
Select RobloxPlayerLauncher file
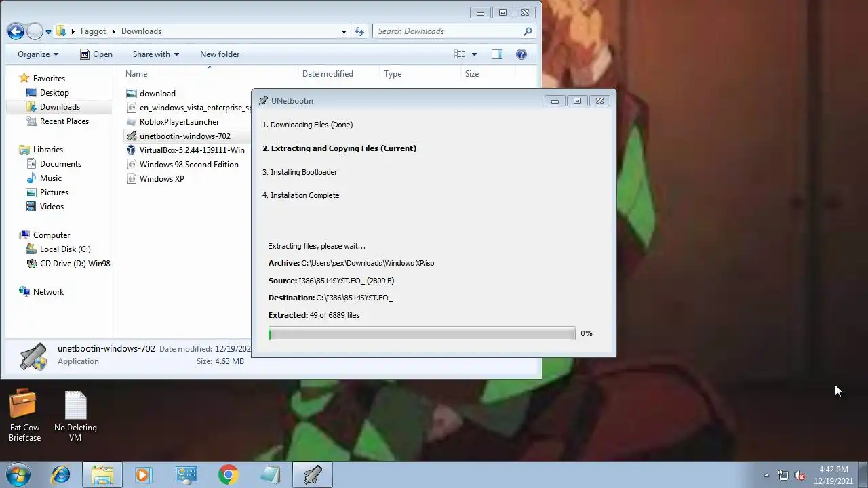coord(179,122)
